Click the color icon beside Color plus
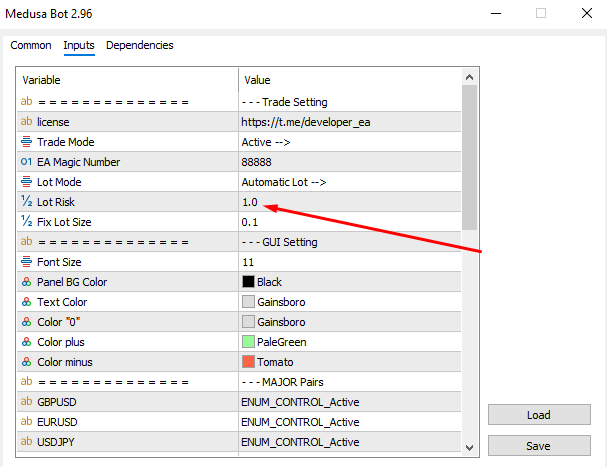This screenshot has height=467, width=607. tap(26, 342)
